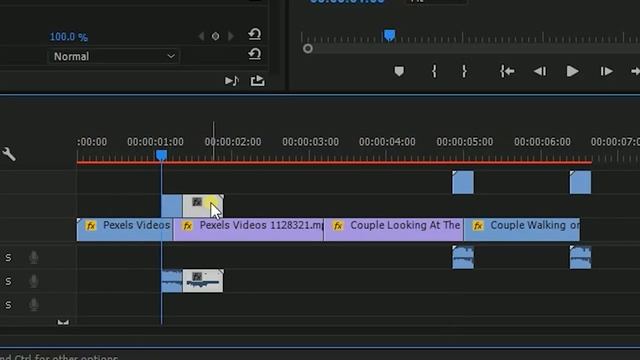Open timeline display settings wrench
The width and height of the screenshot is (640, 360).
9,154
